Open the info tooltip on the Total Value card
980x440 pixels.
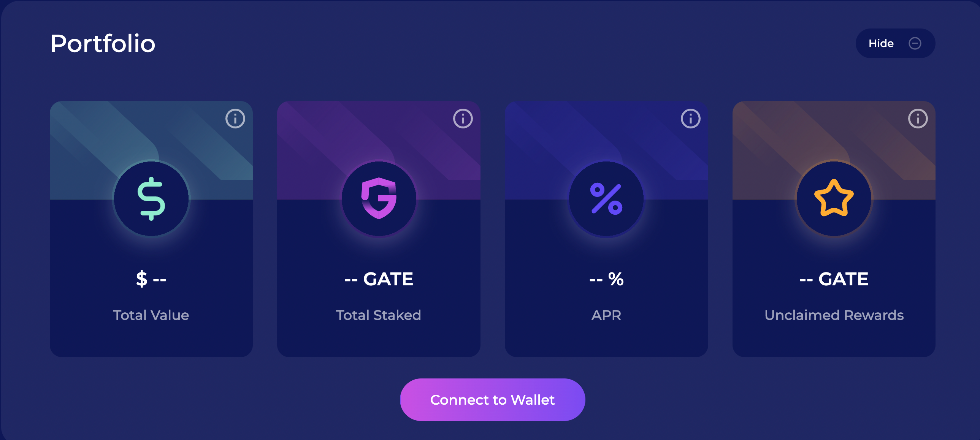click(235, 118)
